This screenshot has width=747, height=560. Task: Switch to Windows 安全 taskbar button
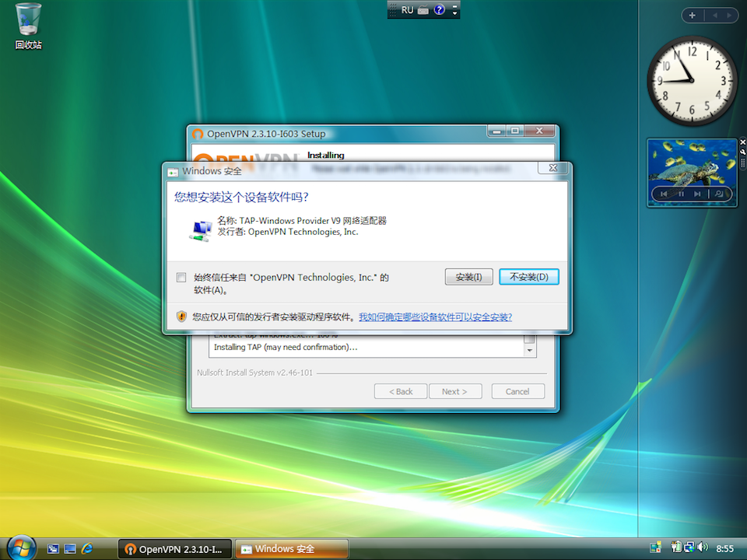click(x=292, y=549)
